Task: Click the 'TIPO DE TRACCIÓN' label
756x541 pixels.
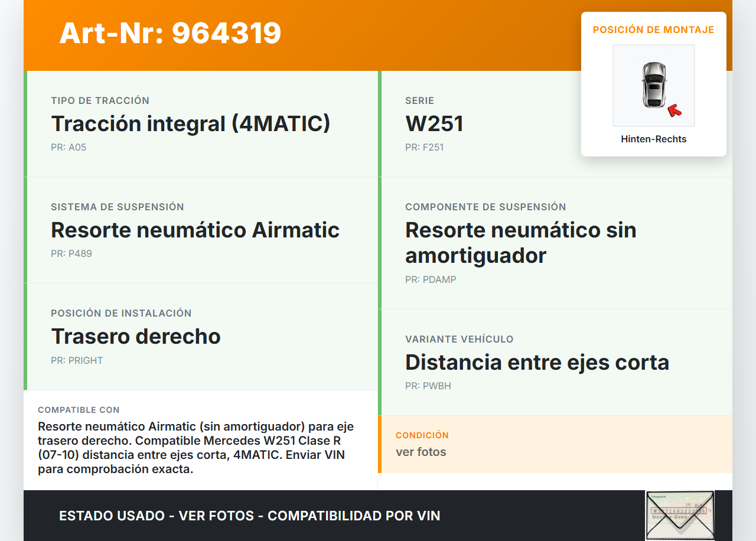Action: click(100, 100)
